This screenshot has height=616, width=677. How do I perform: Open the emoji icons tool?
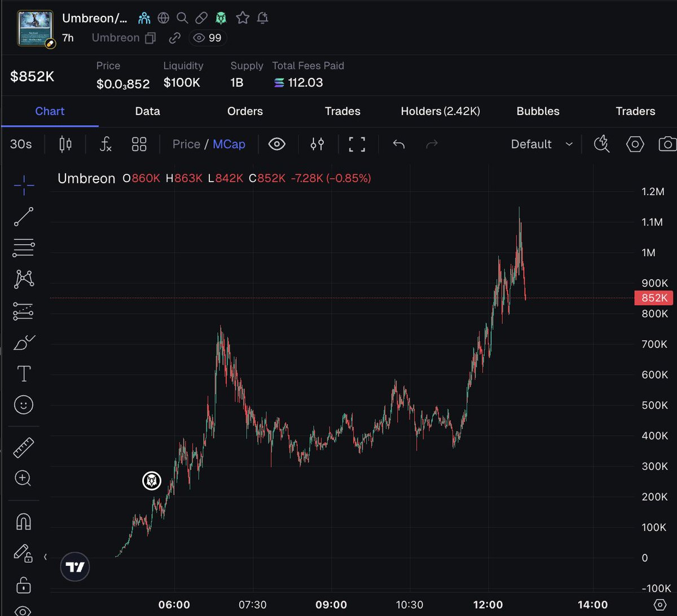tap(24, 404)
